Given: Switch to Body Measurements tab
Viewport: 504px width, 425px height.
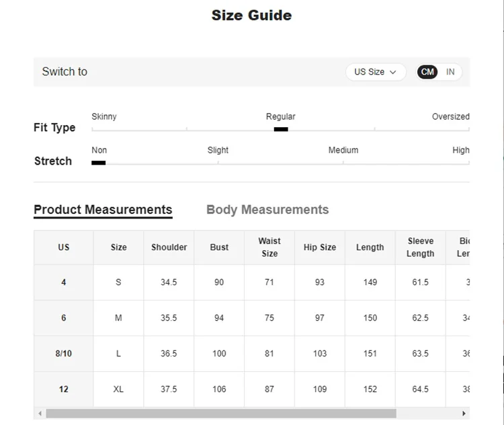Looking at the screenshot, I should pos(267,210).
